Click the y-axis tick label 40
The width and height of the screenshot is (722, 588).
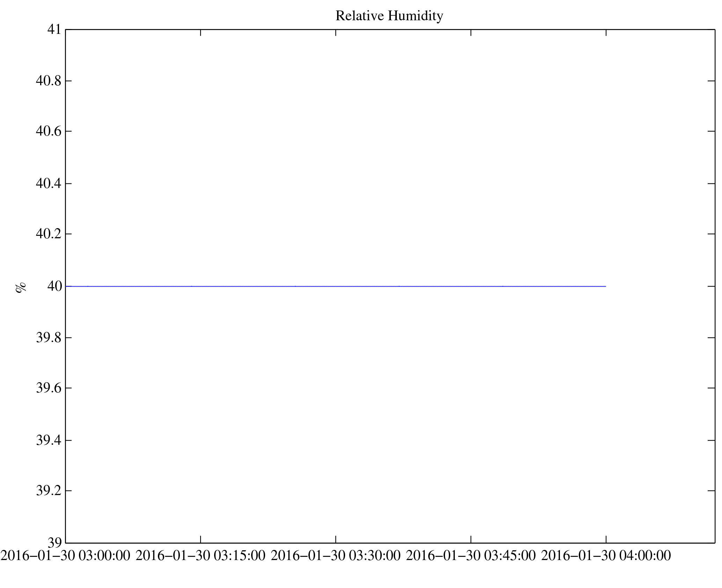coord(55,286)
